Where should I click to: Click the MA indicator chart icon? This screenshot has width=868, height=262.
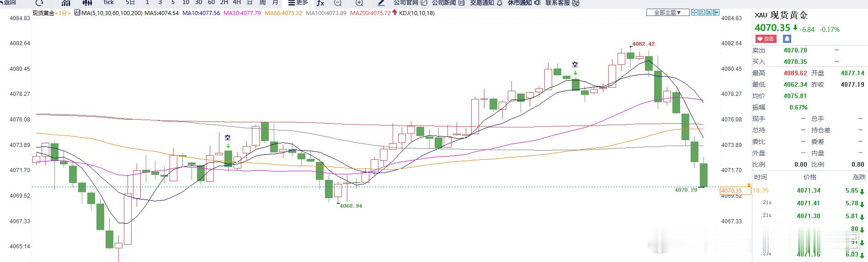77,13
